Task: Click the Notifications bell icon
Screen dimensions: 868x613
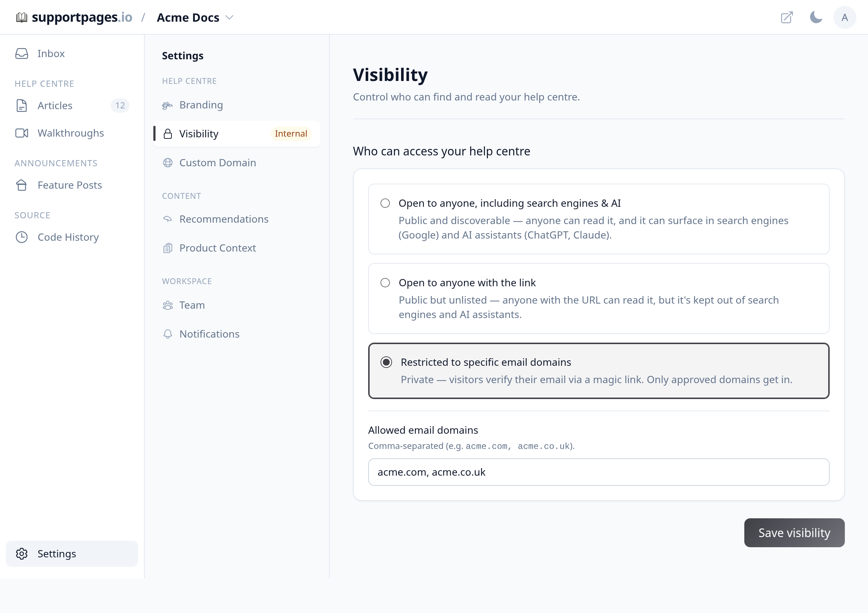Action: point(167,334)
